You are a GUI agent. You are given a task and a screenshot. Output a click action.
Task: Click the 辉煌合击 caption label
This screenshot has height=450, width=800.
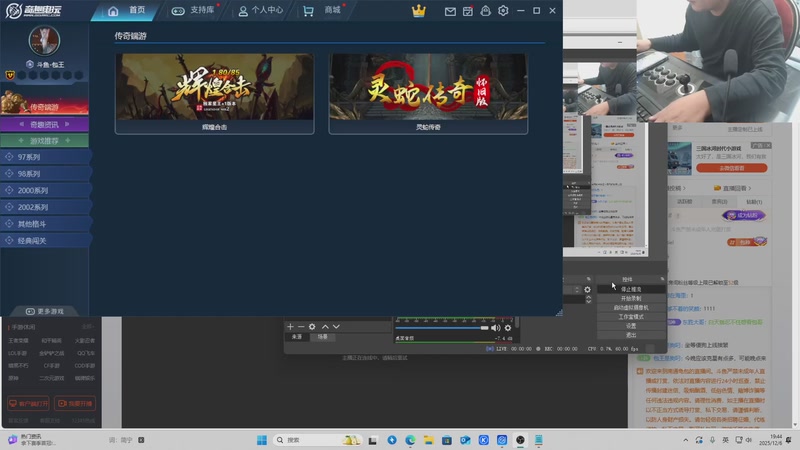[214, 127]
